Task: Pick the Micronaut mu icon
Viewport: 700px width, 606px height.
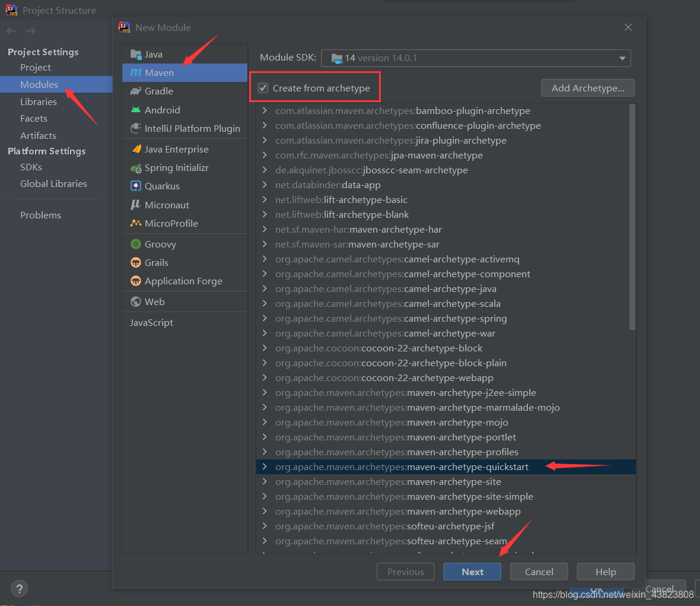Action: point(136,205)
